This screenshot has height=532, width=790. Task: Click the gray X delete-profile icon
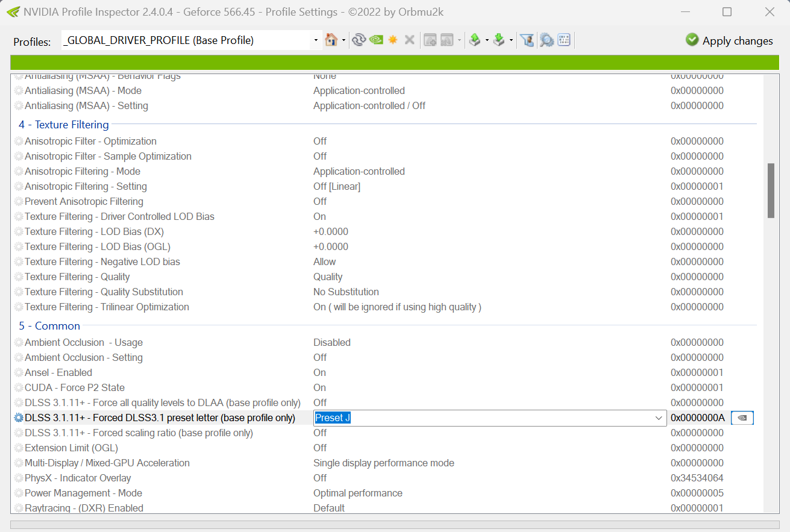click(410, 40)
